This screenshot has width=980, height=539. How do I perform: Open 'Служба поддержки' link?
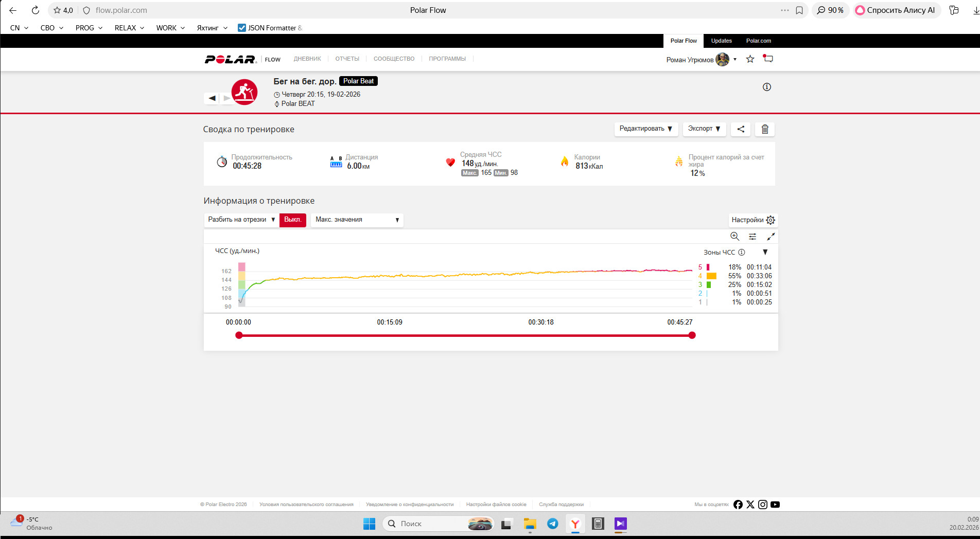(561, 505)
